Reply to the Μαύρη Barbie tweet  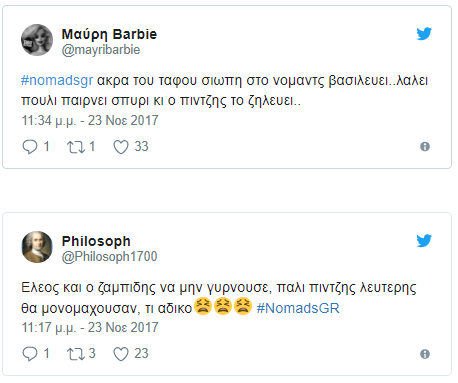(x=30, y=147)
